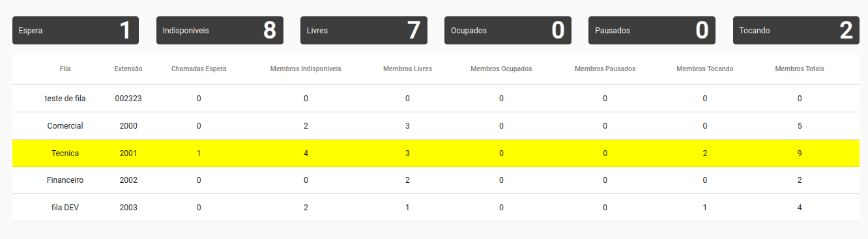Image resolution: width=868 pixels, height=239 pixels.
Task: Select the Indisponiveis status card
Action: pos(220,30)
